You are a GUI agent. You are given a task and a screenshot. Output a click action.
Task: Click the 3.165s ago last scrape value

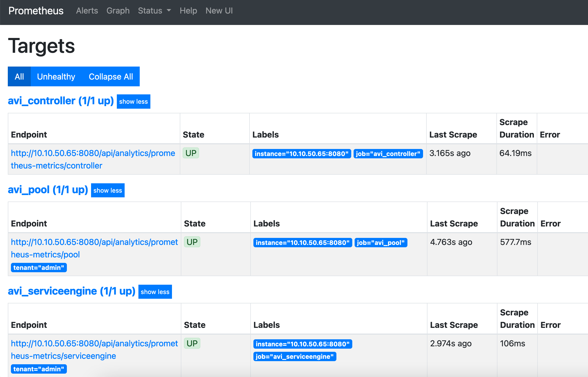[x=450, y=153]
